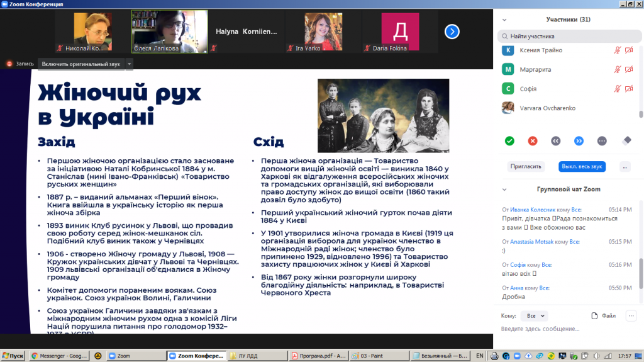This screenshot has height=362, width=644.
Task: Switch to 03 - Paint taskbar item
Action: click(379, 356)
